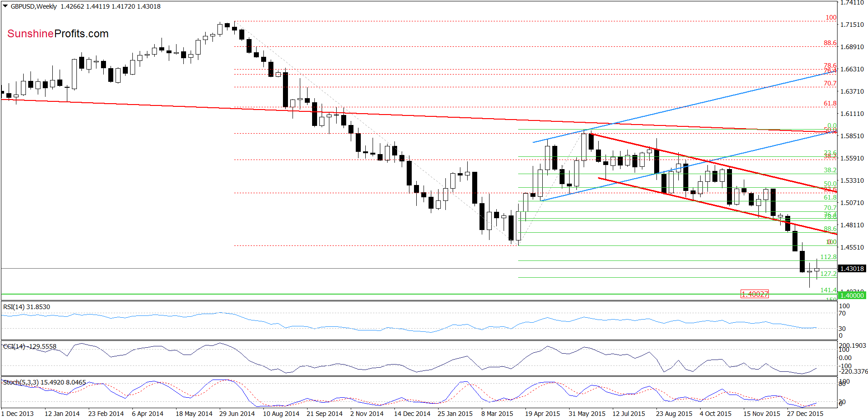Click the 1.61110 price axis label
868x420 pixels.
coord(852,114)
